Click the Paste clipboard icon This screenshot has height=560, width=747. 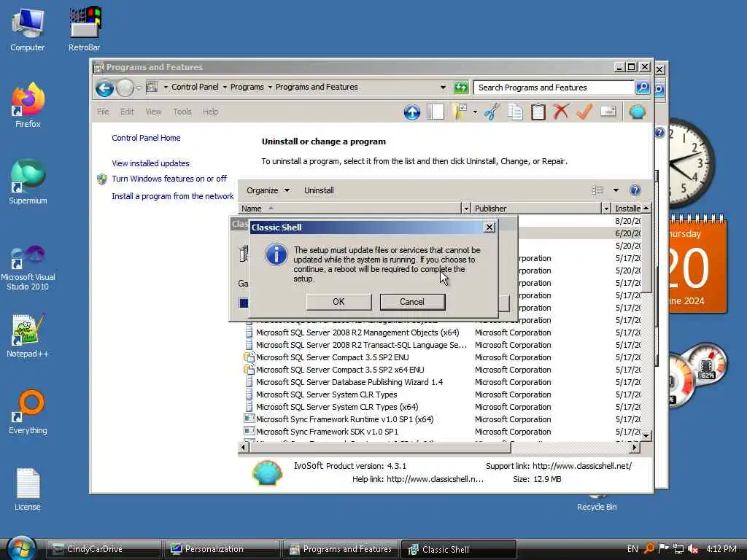538,112
